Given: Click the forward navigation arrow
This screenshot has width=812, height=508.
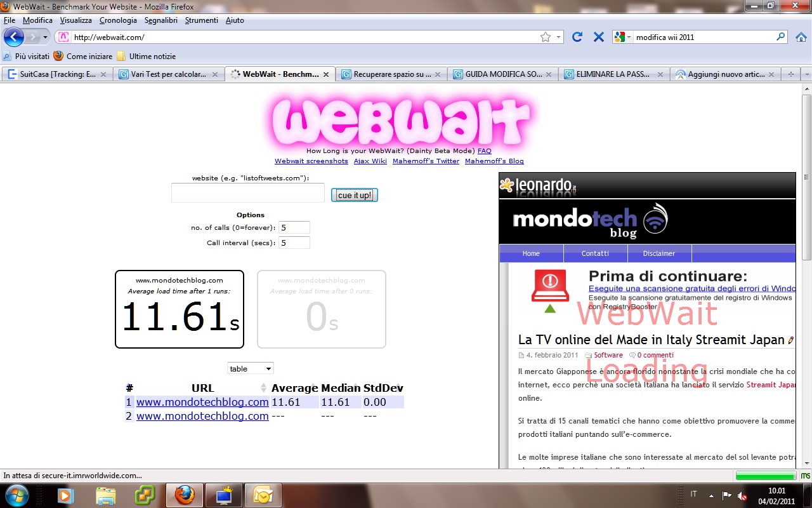Looking at the screenshot, I should pos(33,37).
